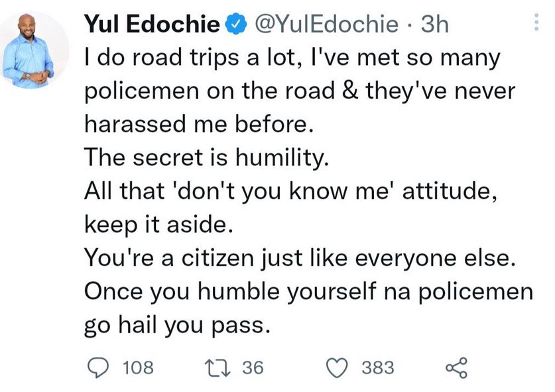
Task: Click the text "keep it aside."
Action: [x=158, y=225]
